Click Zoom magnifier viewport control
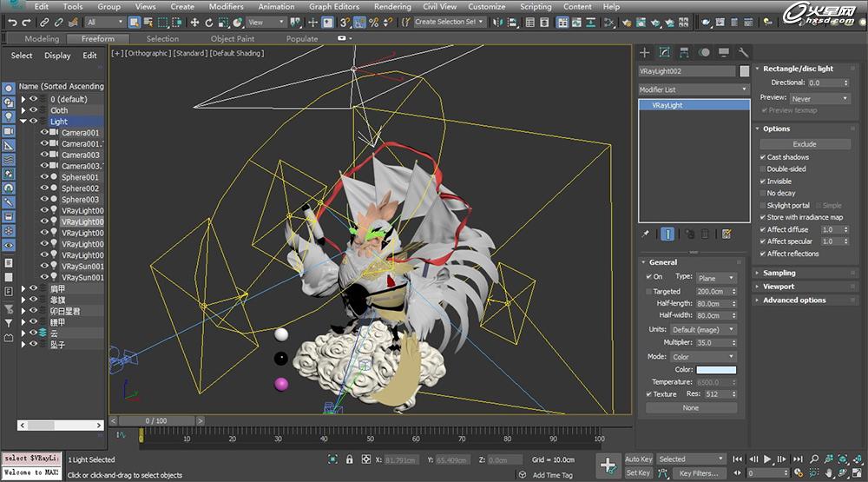 pos(814,459)
